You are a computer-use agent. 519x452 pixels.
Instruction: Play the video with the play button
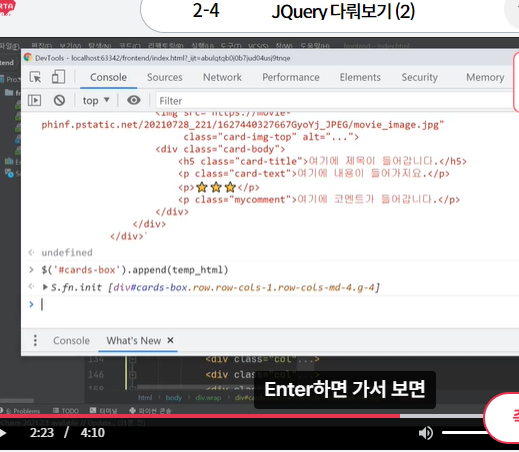(3, 433)
